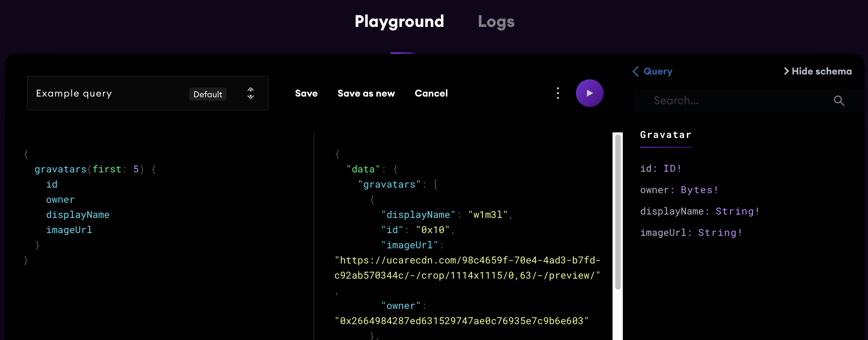This screenshot has width=868, height=340.
Task: Click the "owner" key in the results
Action: click(x=401, y=306)
